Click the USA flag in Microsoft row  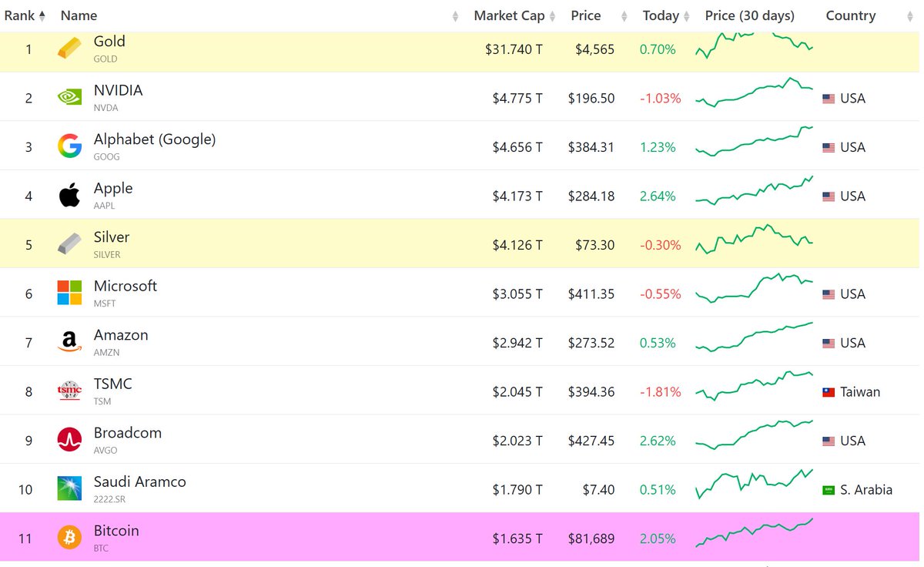click(x=829, y=294)
